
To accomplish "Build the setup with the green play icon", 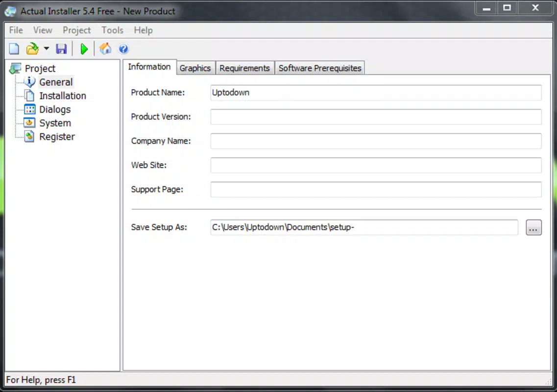I will click(x=84, y=49).
